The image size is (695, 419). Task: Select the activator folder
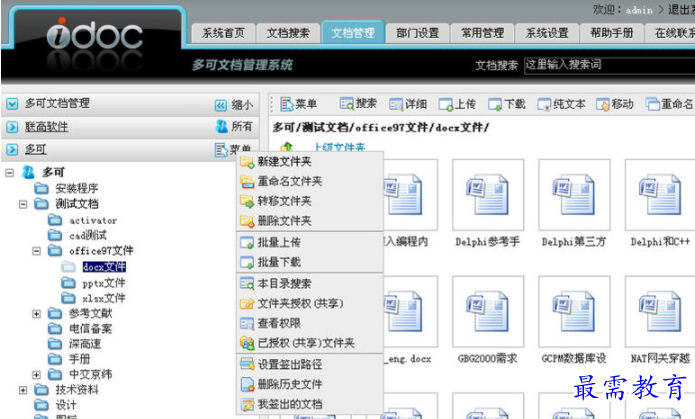coord(93,220)
